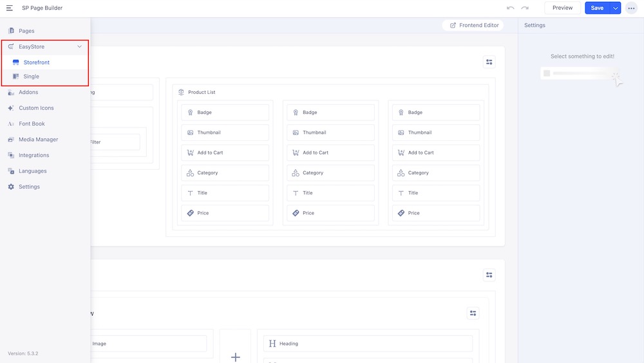This screenshot has width=644, height=363.
Task: Open second section's settings sliders icon
Action: (489, 275)
